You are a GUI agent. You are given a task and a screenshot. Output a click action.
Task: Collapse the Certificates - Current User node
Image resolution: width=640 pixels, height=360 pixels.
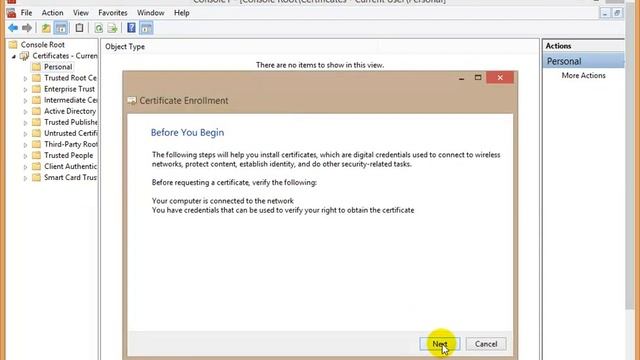point(14,56)
